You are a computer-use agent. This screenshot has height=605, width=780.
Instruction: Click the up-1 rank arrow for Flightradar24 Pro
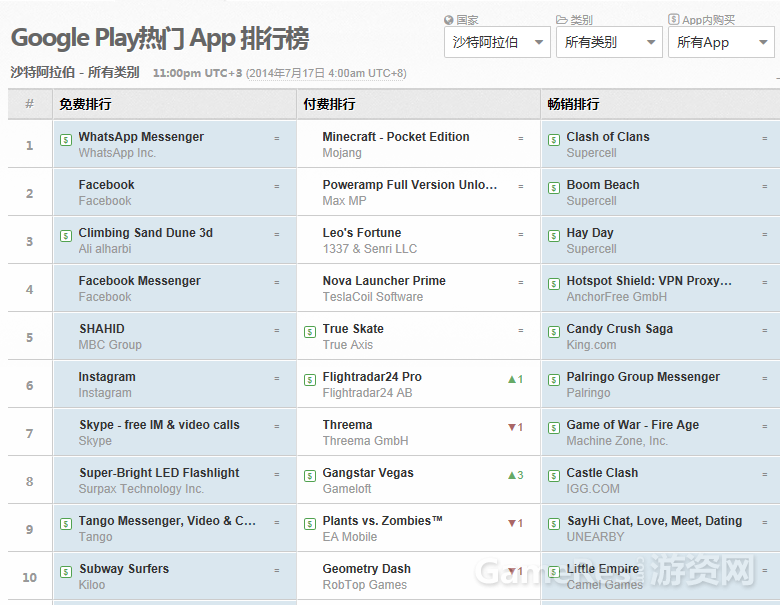pos(515,379)
